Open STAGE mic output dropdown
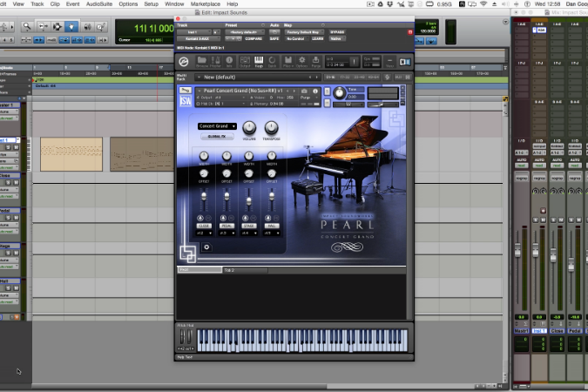 tap(249, 233)
